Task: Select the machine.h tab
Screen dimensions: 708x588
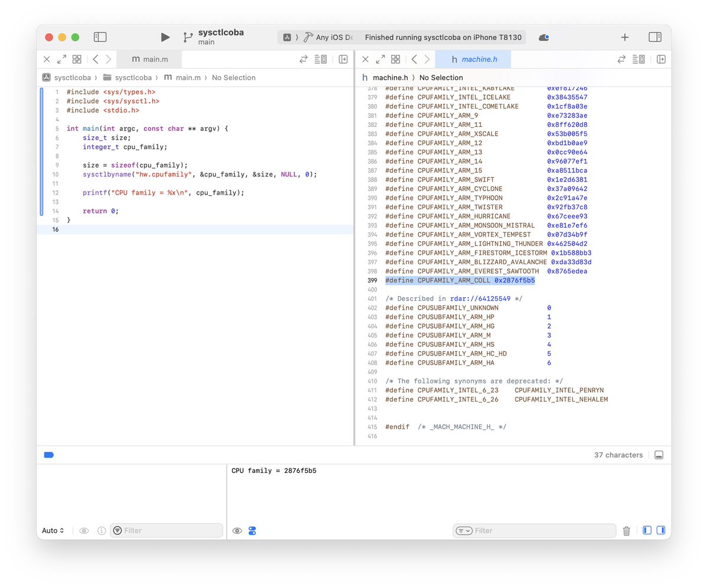Action: (473, 59)
